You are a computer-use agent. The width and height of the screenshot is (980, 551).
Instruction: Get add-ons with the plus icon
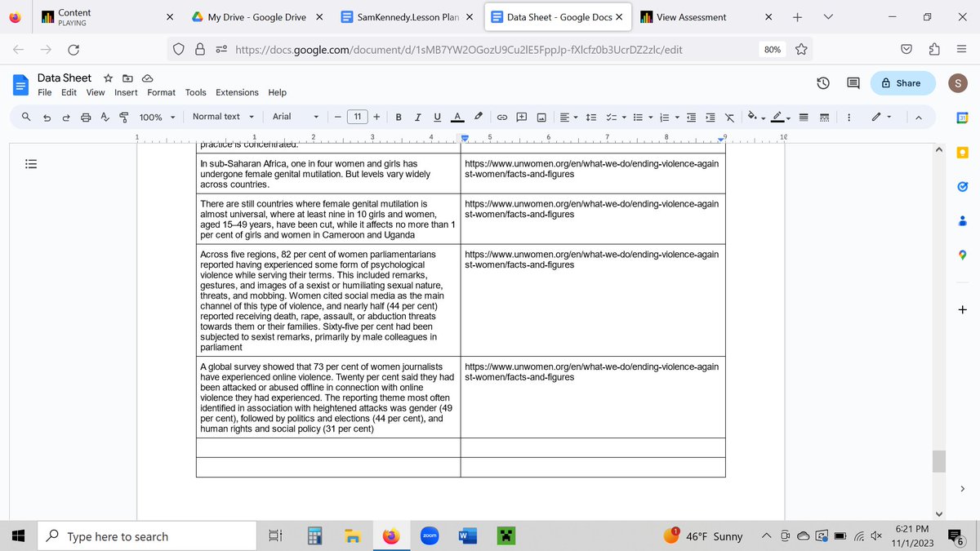coord(962,309)
